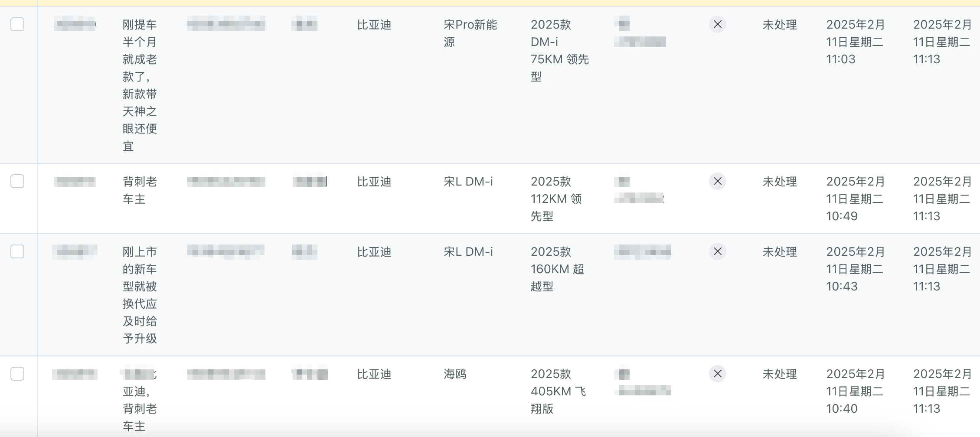This screenshot has height=437, width=980.
Task: Click the X icon in 海鸥 row
Action: click(718, 374)
